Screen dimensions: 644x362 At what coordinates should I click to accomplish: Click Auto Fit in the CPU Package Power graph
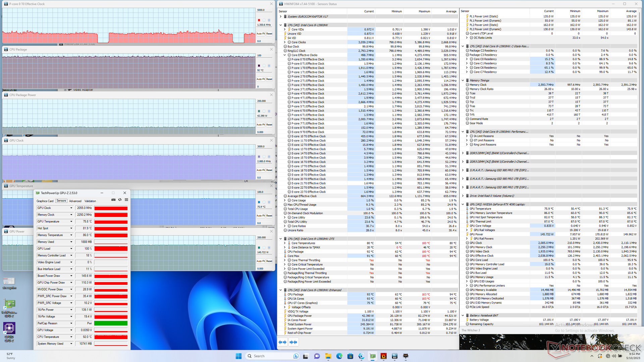[x=261, y=125]
